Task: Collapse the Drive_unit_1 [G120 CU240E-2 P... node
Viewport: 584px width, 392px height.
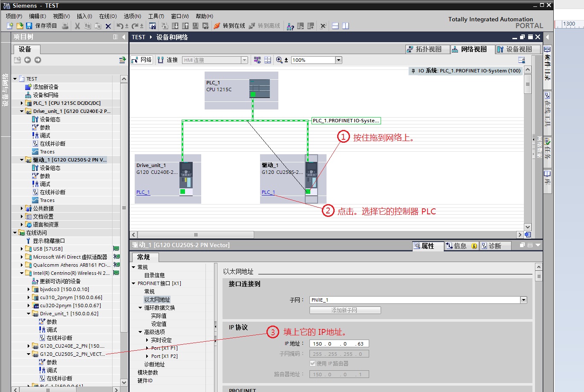Action: (x=22, y=111)
